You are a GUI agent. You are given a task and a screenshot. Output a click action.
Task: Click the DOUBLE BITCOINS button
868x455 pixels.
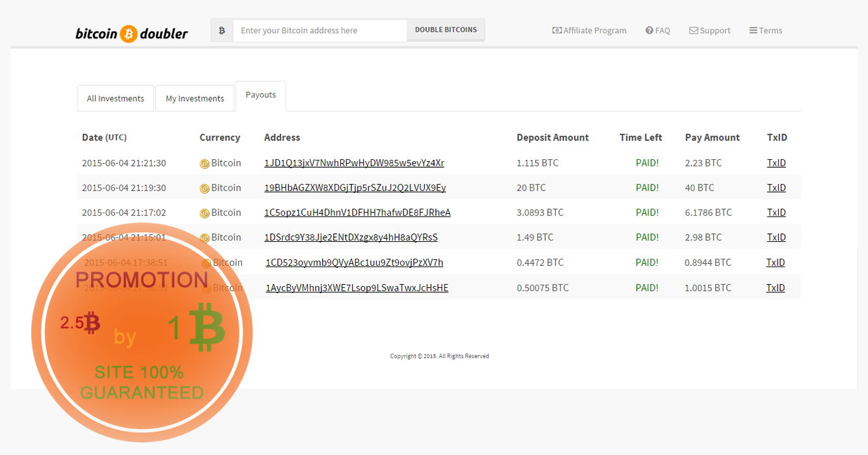[446, 30]
